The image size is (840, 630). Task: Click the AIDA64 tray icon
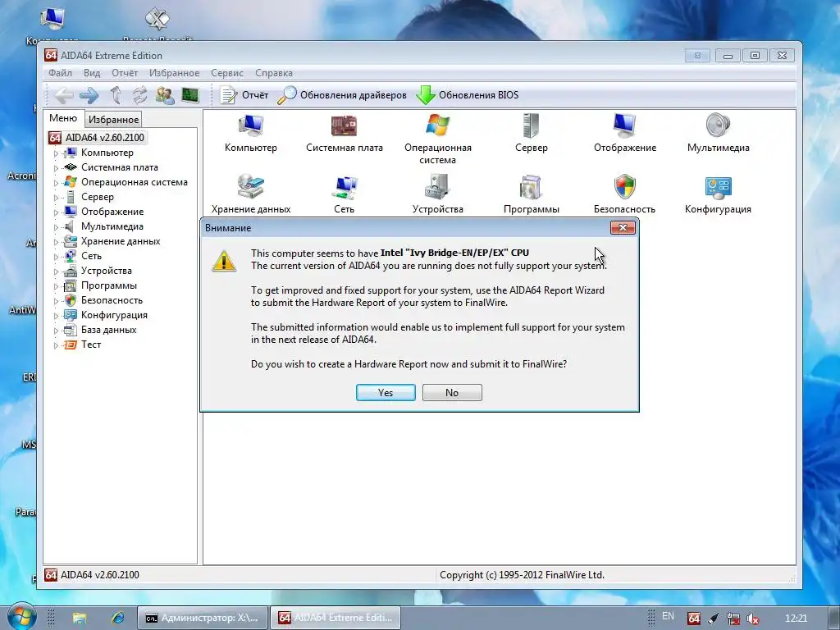pyautogui.click(x=694, y=619)
